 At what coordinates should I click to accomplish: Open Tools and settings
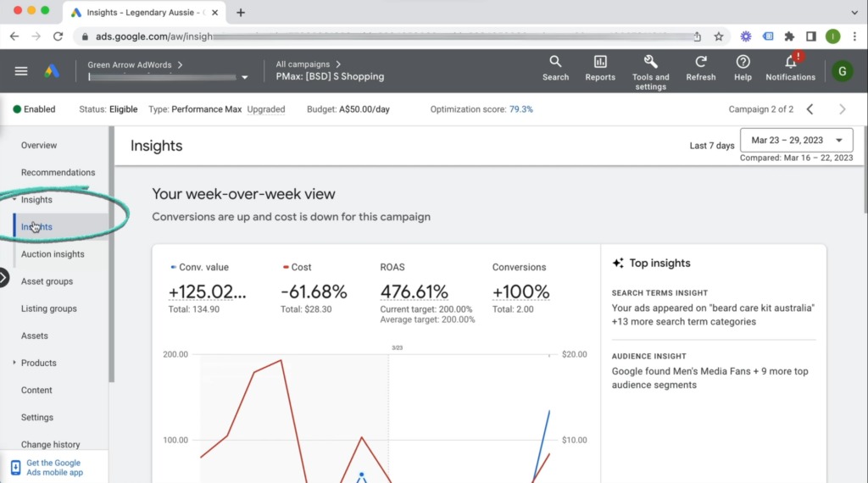(x=650, y=73)
